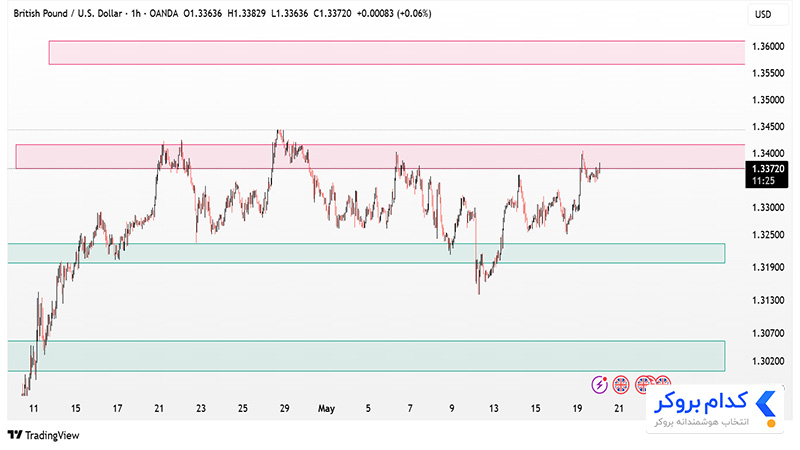Open the USD currency selector
This screenshot has height=450, width=800.
tap(763, 14)
